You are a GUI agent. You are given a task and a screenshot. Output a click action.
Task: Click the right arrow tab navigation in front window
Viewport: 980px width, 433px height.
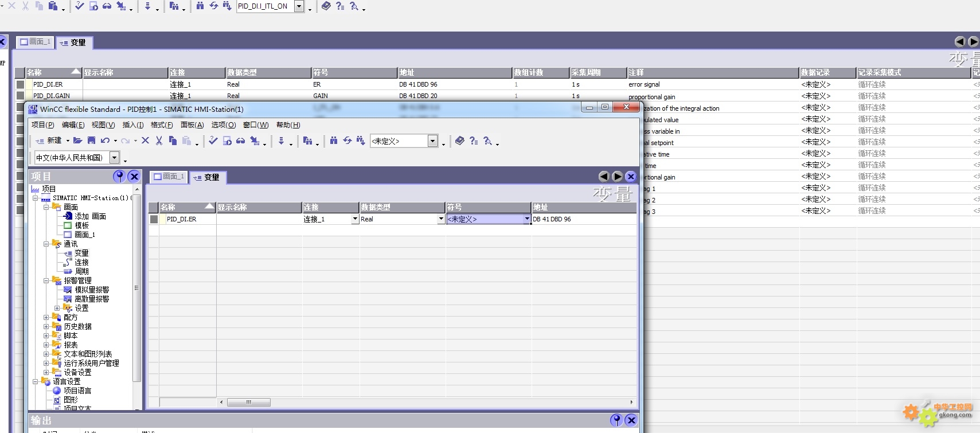click(x=617, y=177)
